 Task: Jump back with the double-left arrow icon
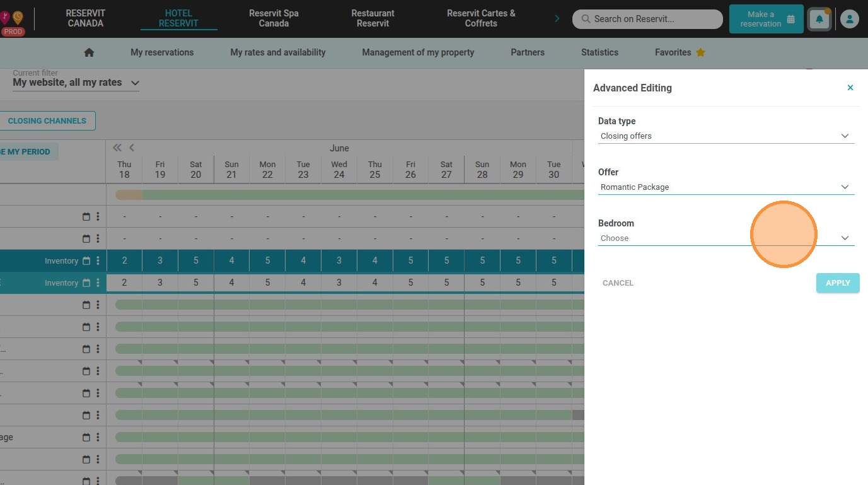(x=117, y=148)
